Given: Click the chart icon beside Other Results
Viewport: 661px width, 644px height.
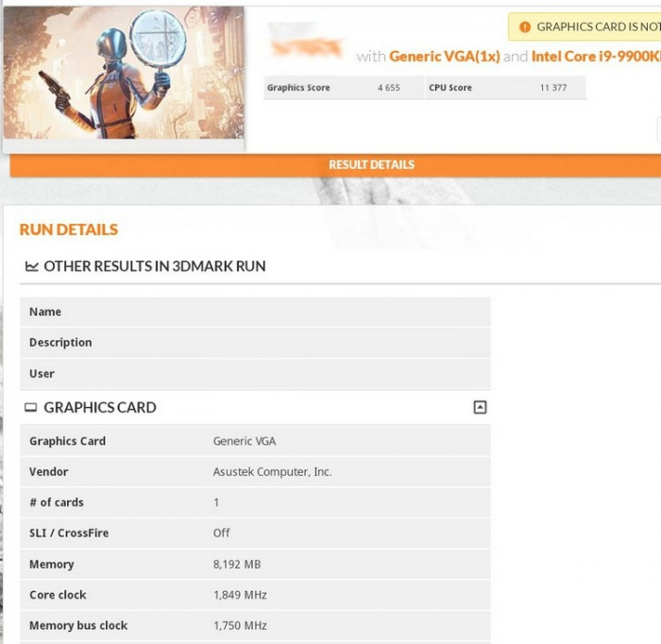Looking at the screenshot, I should point(31,266).
